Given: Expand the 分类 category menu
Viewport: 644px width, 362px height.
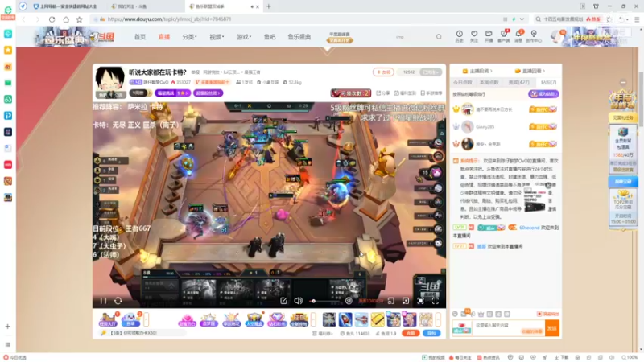Looking at the screenshot, I should pos(189,36).
